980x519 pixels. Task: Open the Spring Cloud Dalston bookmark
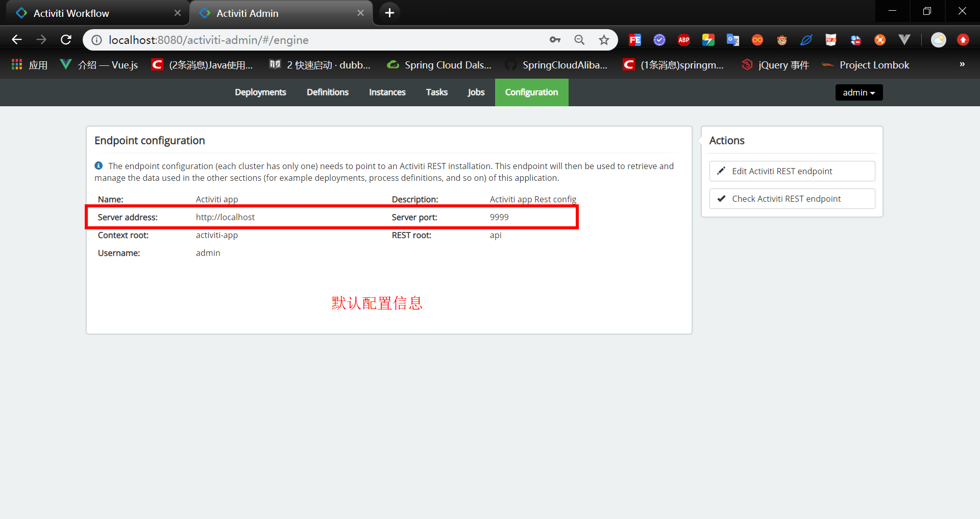tap(439, 65)
